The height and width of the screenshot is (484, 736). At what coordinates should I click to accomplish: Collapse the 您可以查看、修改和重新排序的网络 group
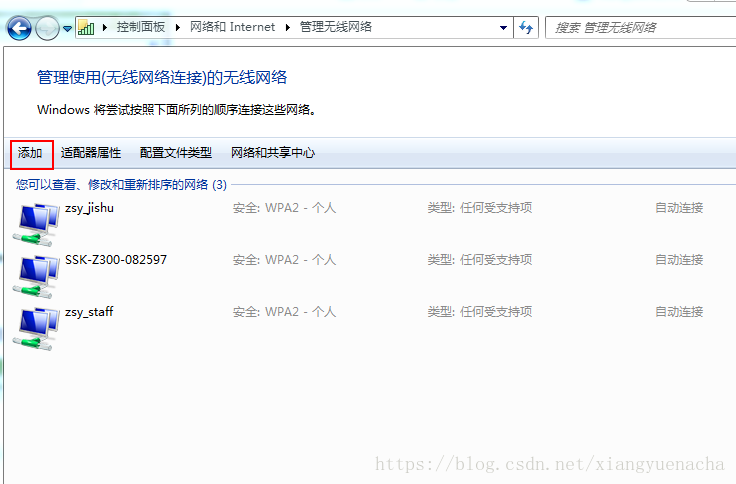(x=121, y=184)
